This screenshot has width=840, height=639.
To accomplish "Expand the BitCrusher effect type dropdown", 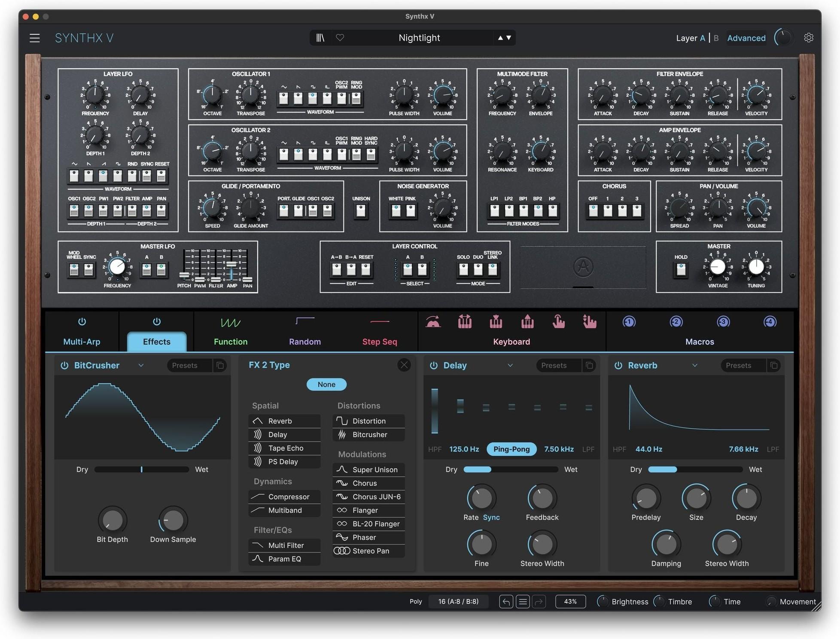I will click(x=141, y=365).
